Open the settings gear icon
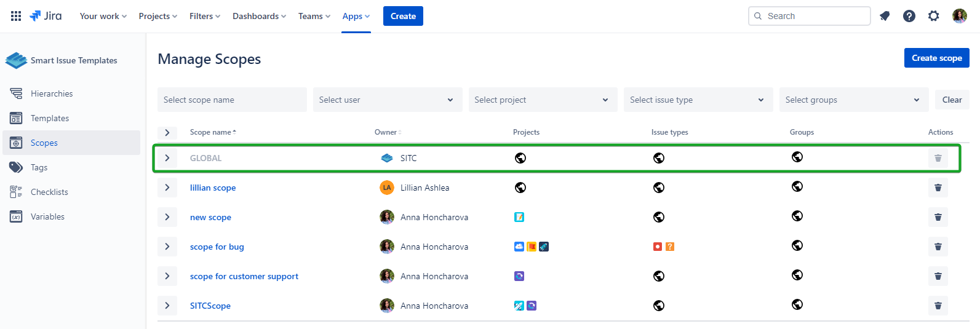The image size is (980, 329). tap(934, 16)
